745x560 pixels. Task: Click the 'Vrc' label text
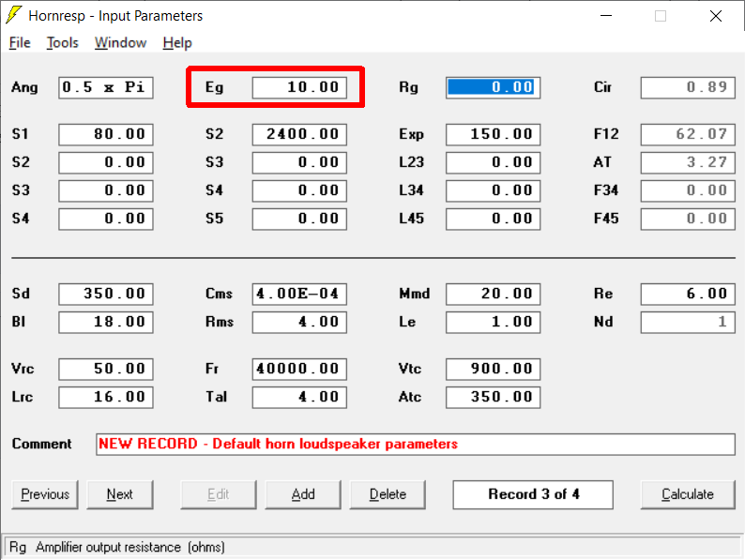(x=23, y=369)
